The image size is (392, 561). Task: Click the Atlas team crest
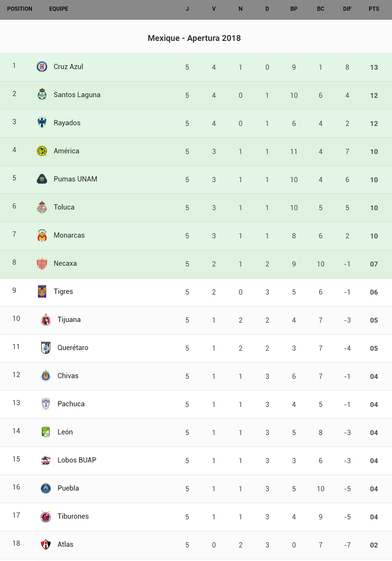[x=46, y=544]
